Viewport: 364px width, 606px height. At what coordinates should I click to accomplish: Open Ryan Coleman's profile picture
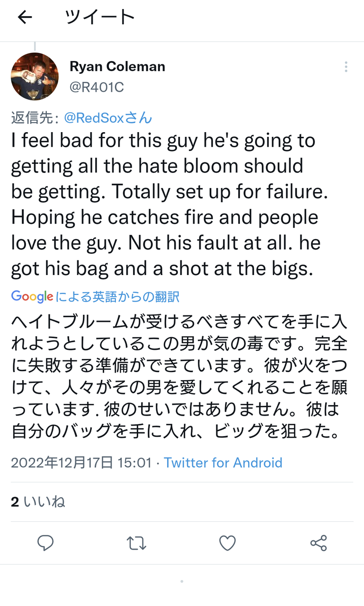pos(35,76)
